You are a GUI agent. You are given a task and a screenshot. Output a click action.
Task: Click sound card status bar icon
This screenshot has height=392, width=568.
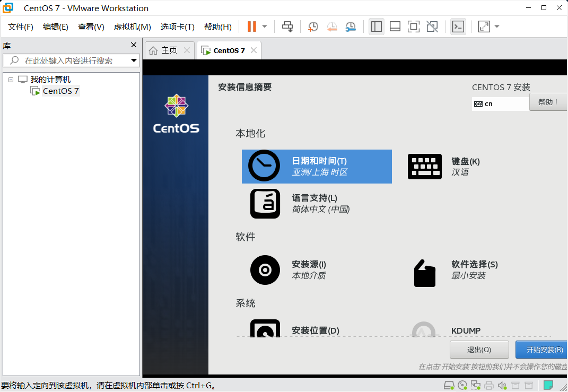click(x=502, y=385)
